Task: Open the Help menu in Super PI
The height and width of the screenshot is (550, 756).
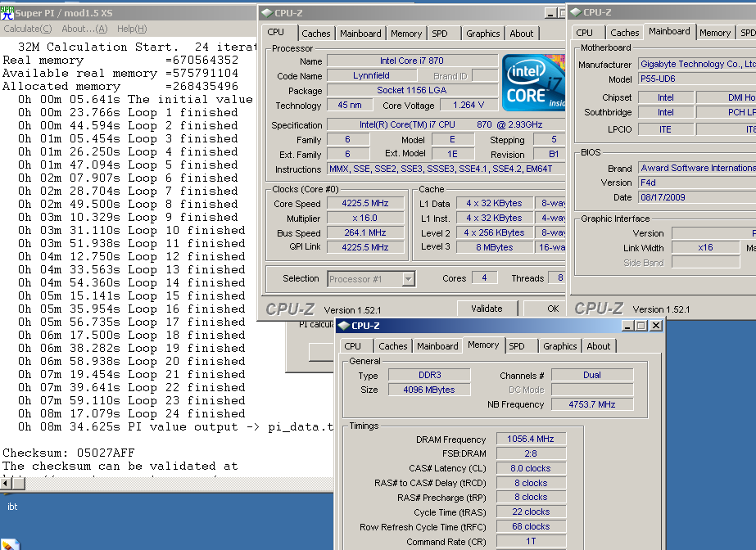Action: [132, 29]
